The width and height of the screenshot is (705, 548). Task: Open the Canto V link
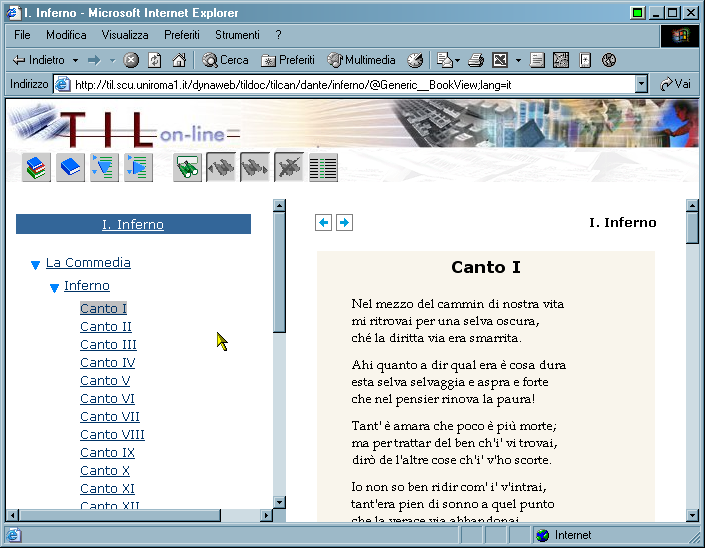[105, 380]
